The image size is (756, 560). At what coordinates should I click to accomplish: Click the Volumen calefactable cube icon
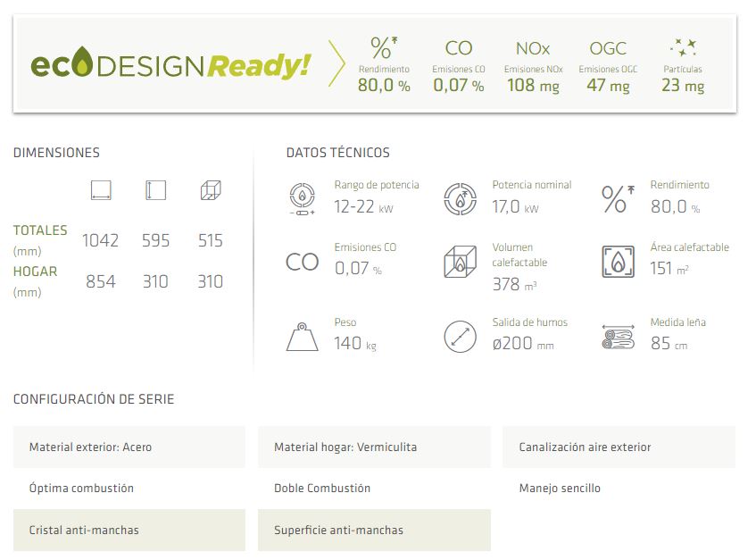tap(460, 262)
